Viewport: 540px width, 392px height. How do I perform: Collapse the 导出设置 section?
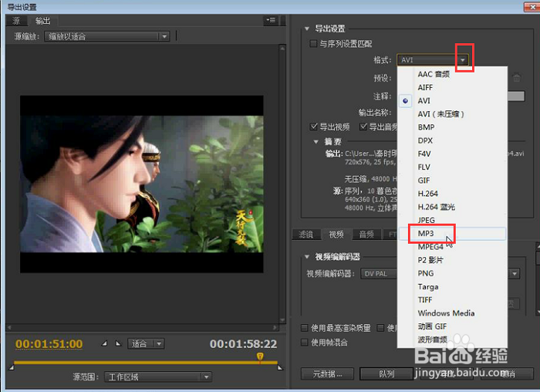tap(307, 29)
